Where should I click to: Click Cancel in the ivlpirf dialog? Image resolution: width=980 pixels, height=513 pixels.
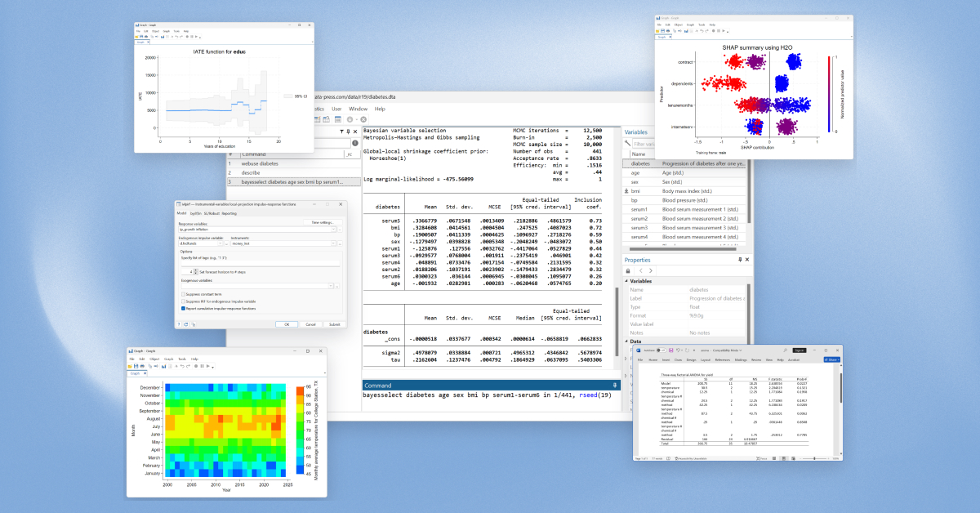(310, 324)
